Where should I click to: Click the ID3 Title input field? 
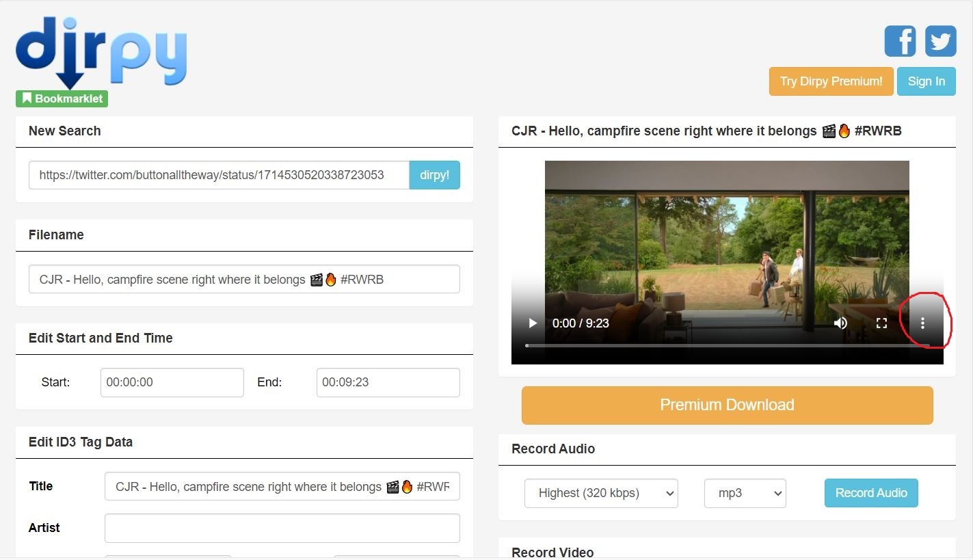click(282, 486)
